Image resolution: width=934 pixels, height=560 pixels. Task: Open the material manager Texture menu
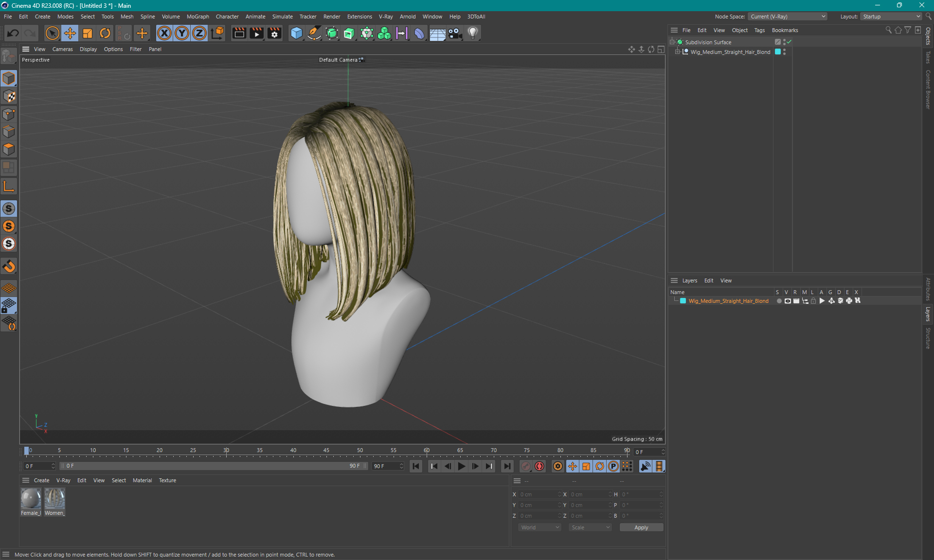click(x=167, y=480)
